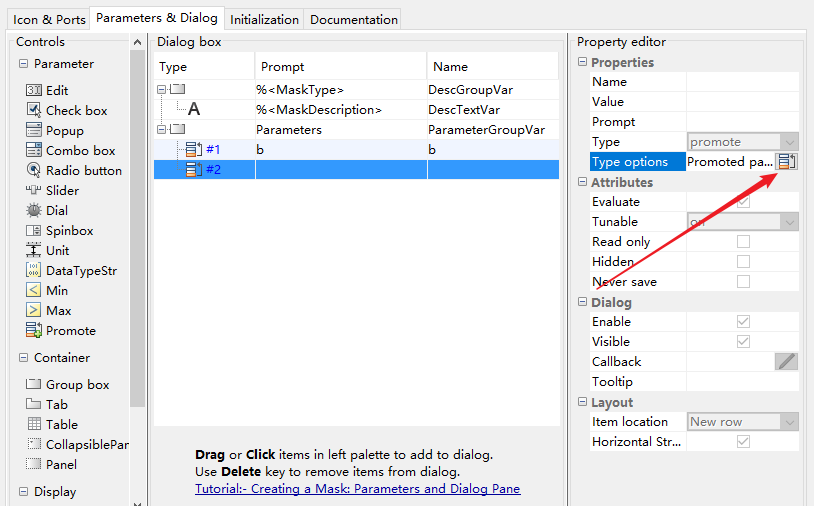Screen dimensions: 814x506
Task: Select the %<MaskDescription> prompt cell
Action: (x=341, y=110)
